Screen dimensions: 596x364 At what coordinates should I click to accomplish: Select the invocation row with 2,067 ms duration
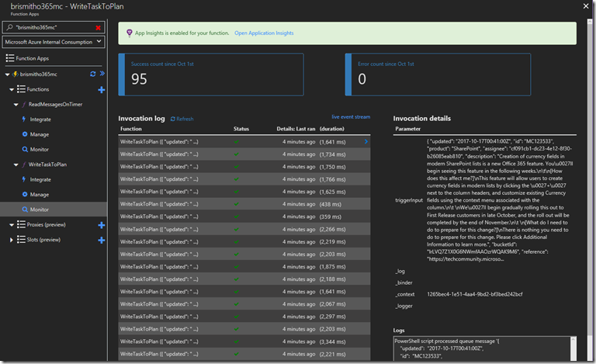click(244, 304)
